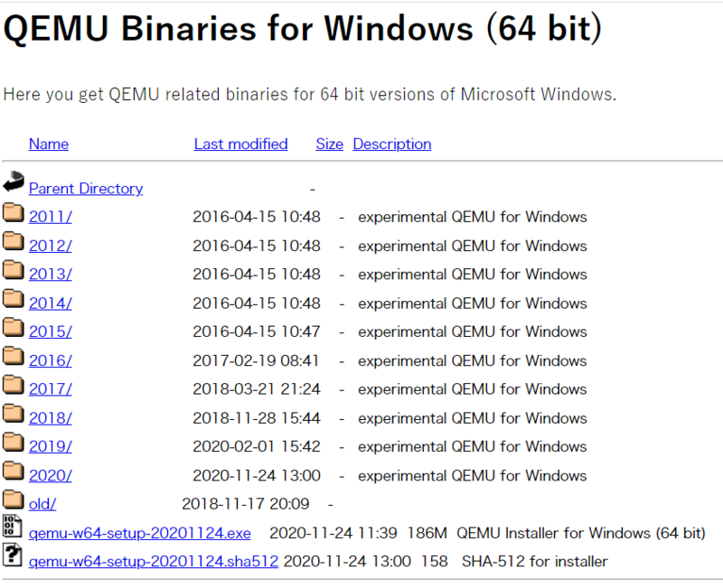Viewport: 723px width, 588px height.
Task: Sort the listing by Last modified
Action: pyautogui.click(x=240, y=145)
